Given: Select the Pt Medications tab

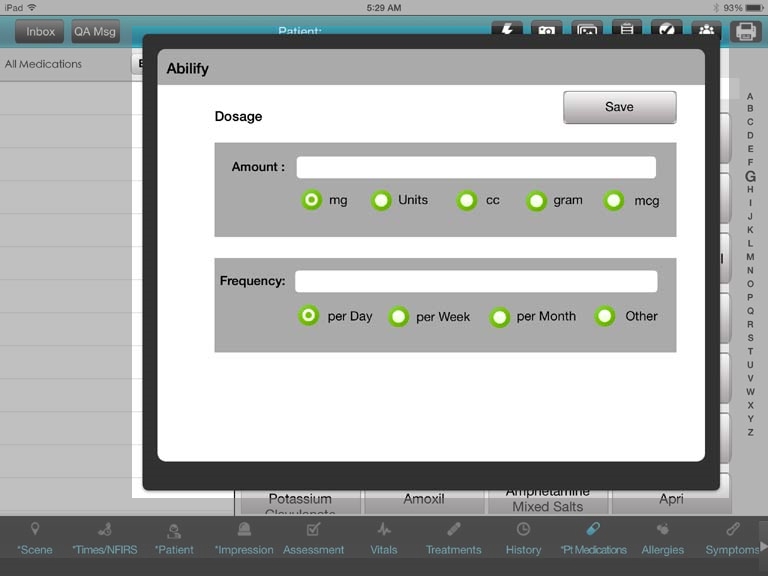Looking at the screenshot, I should click(x=593, y=539).
